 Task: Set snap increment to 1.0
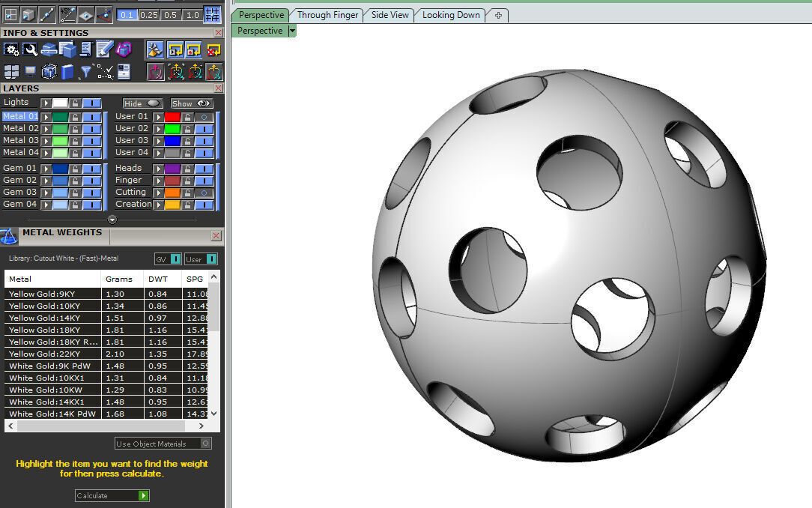pos(192,15)
